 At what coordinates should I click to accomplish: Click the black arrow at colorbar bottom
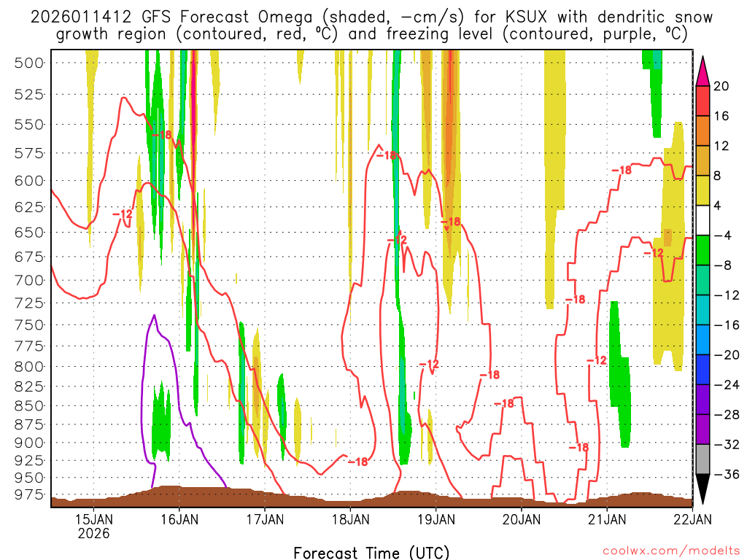pos(703,489)
